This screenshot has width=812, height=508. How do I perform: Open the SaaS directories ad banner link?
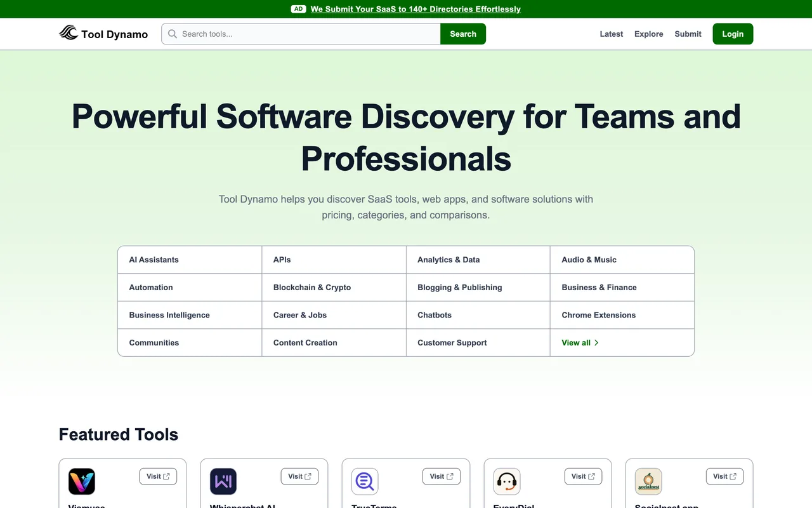(x=416, y=9)
